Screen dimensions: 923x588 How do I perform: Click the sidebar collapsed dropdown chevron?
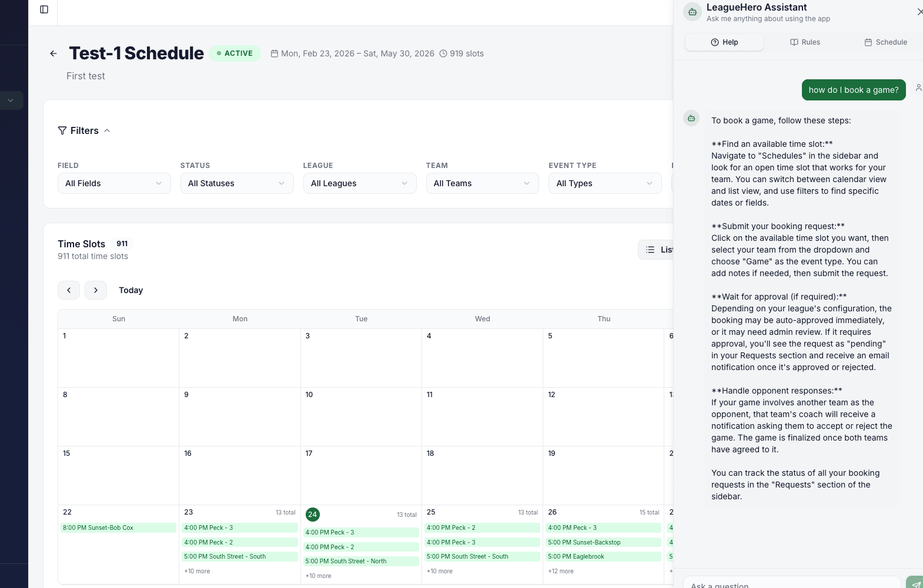(x=11, y=100)
